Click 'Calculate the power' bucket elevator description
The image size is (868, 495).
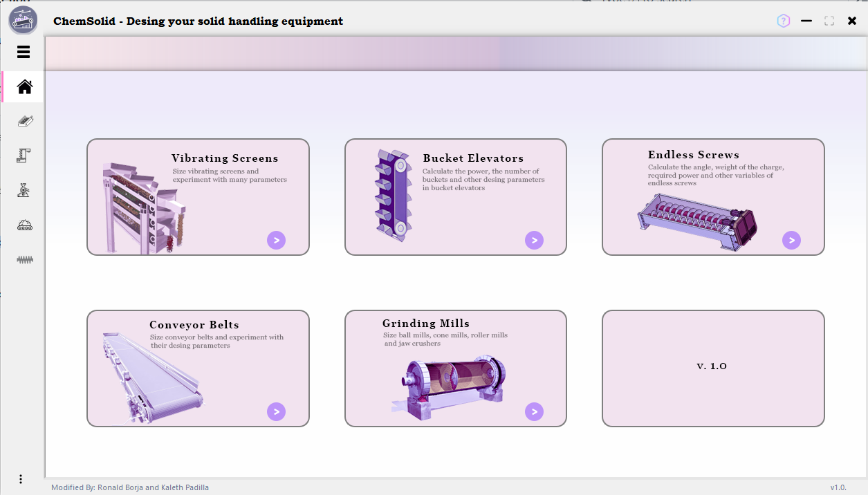[483, 179]
